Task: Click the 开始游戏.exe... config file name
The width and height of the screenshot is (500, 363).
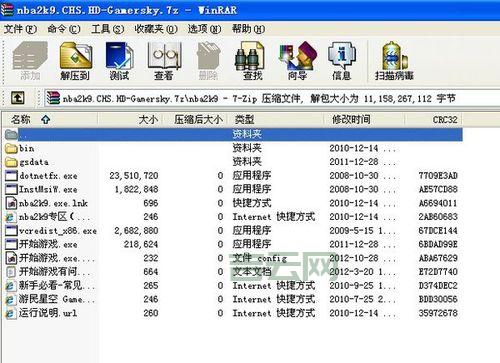Action: pos(57,258)
